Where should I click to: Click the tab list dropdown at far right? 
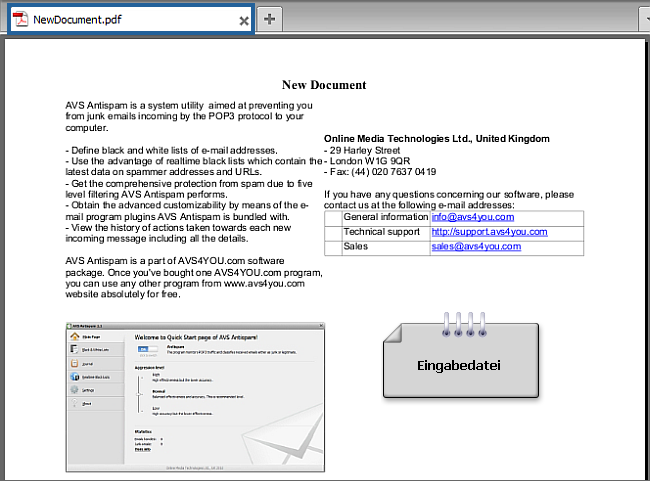coord(645,19)
